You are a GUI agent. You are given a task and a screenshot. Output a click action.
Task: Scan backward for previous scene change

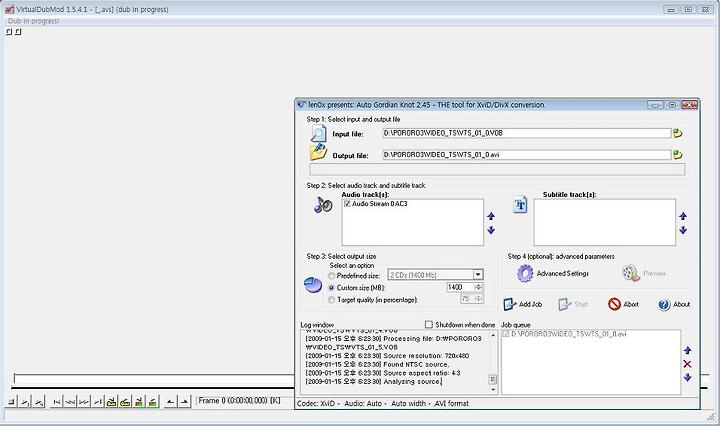pyautogui.click(x=139, y=402)
